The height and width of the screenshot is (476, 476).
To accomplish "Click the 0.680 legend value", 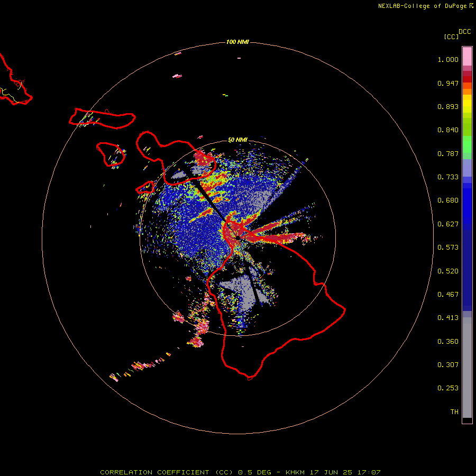I will [448, 200].
